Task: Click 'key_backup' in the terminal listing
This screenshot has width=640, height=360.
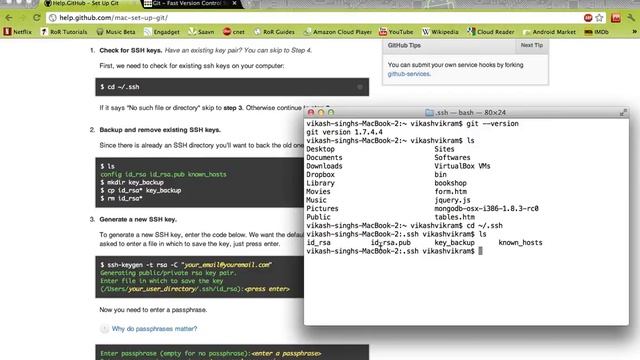Action: coord(454,242)
